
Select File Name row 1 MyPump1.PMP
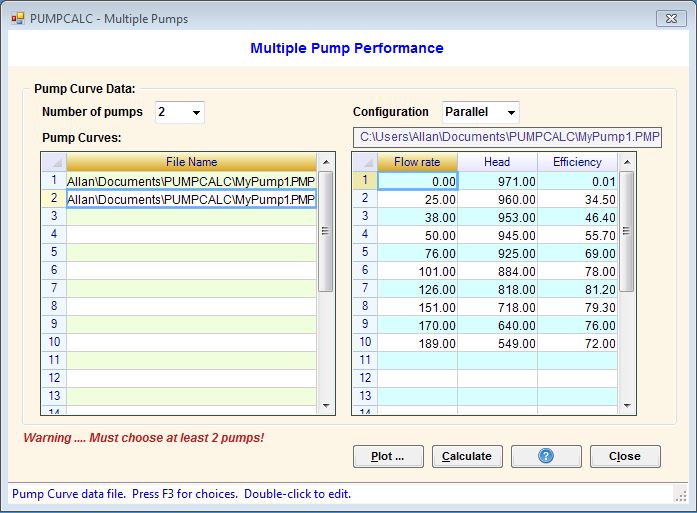click(x=191, y=181)
